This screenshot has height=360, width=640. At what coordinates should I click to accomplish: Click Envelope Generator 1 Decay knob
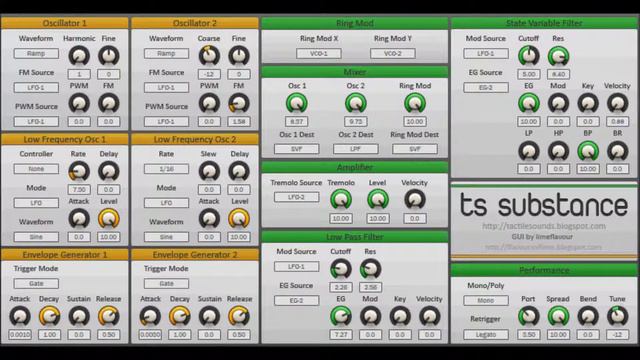(49, 317)
